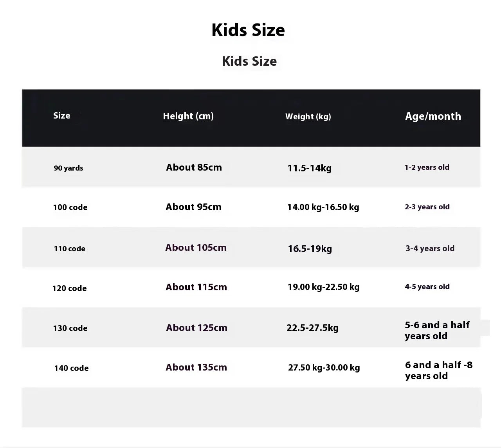Click the "3-4 years old" age cell
Image resolution: width=501 pixels, height=448 pixels.
430,248
